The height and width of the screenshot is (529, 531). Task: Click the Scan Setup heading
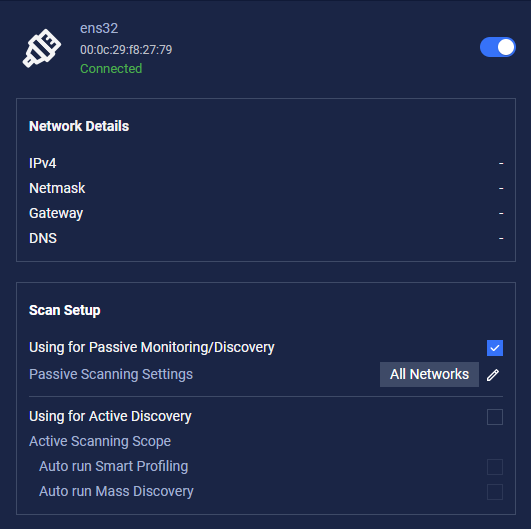pyautogui.click(x=65, y=310)
